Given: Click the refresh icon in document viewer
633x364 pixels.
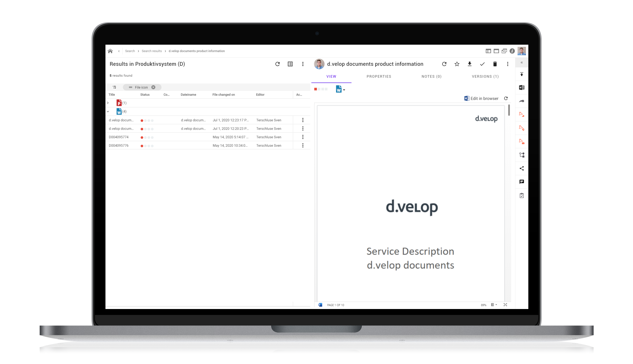Looking at the screenshot, I should point(506,98).
